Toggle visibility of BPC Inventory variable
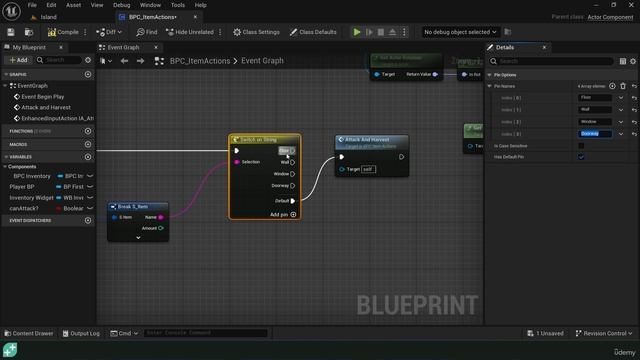Screen dimensions: 640x360 pyautogui.click(x=90, y=176)
